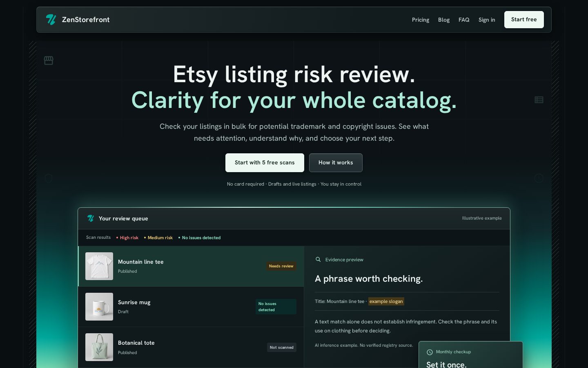Click the ZenStorefront logo icon in the navbar
The height and width of the screenshot is (368, 588).
51,20
